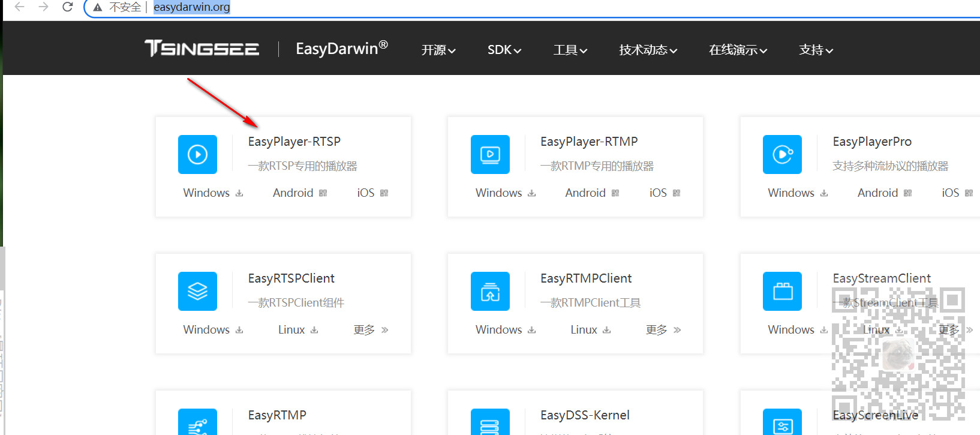
Task: Expand the 工具 menu
Action: 570,50
